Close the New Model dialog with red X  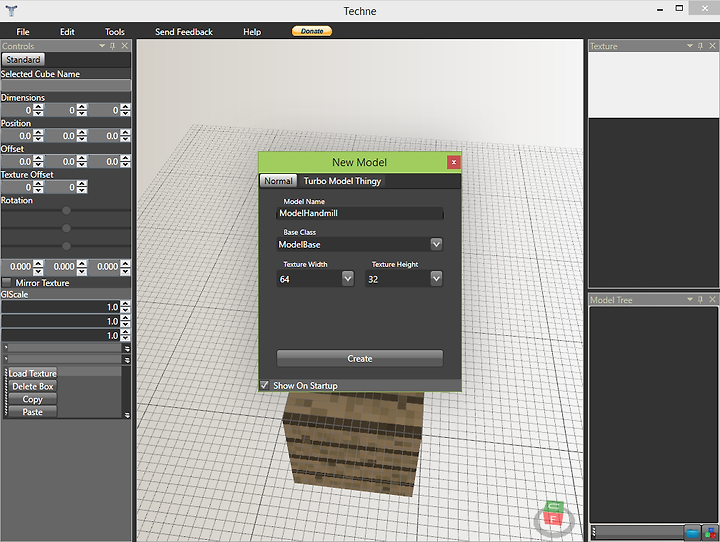click(454, 162)
